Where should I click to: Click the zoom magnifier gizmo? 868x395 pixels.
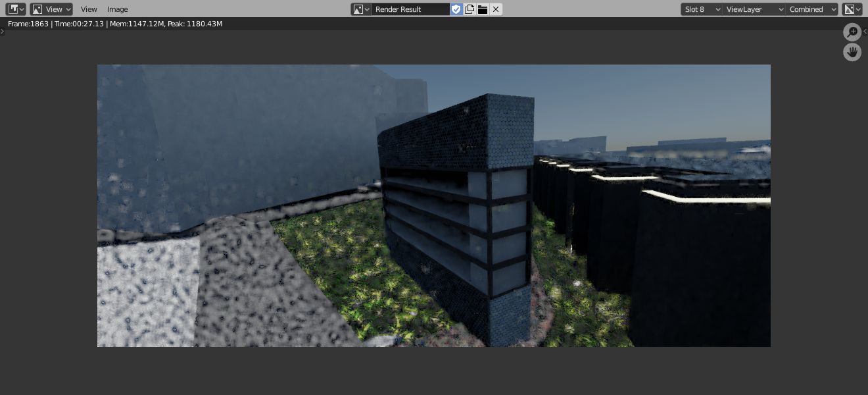852,32
